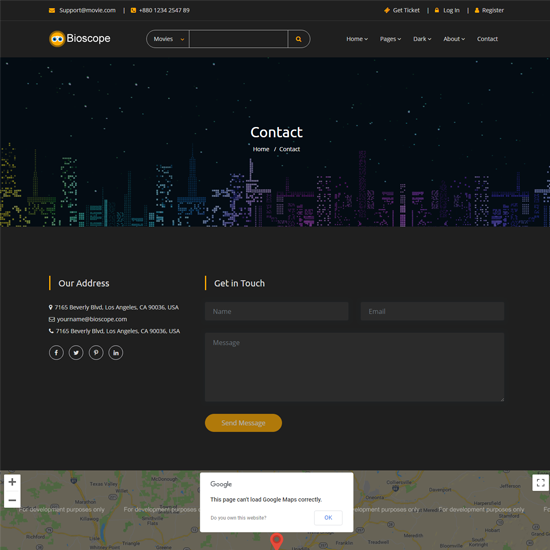Image resolution: width=550 pixels, height=550 pixels.
Task: Click the red map location pin
Action: click(277, 541)
